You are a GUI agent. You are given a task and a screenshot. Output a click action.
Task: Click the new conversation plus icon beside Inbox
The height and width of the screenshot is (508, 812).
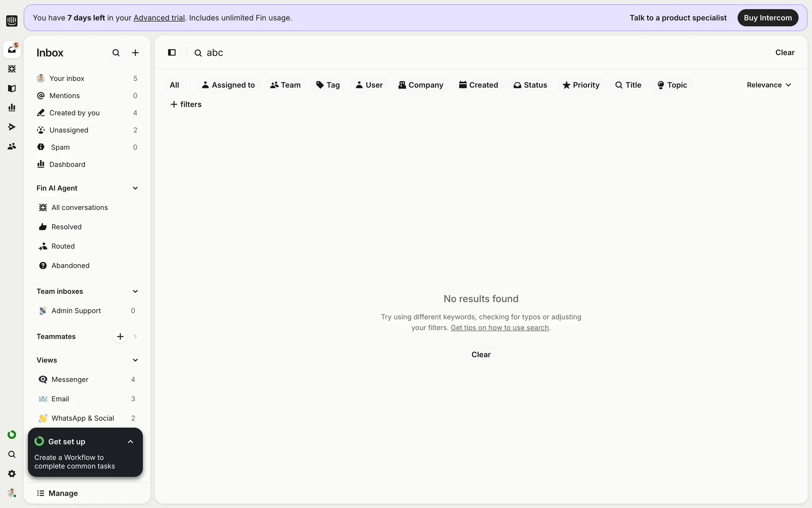135,53
